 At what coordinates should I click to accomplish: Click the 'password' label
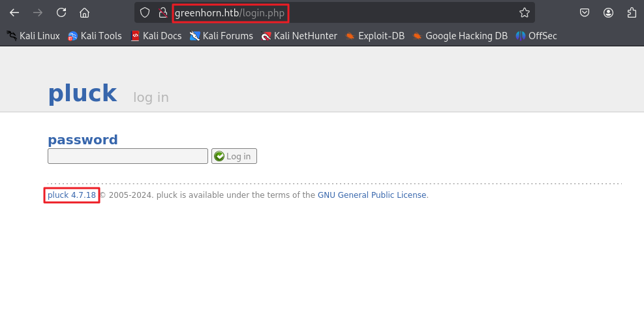coord(83,140)
